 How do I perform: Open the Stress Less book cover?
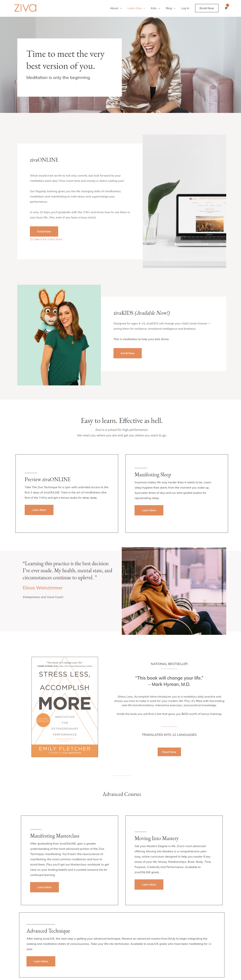(x=65, y=707)
